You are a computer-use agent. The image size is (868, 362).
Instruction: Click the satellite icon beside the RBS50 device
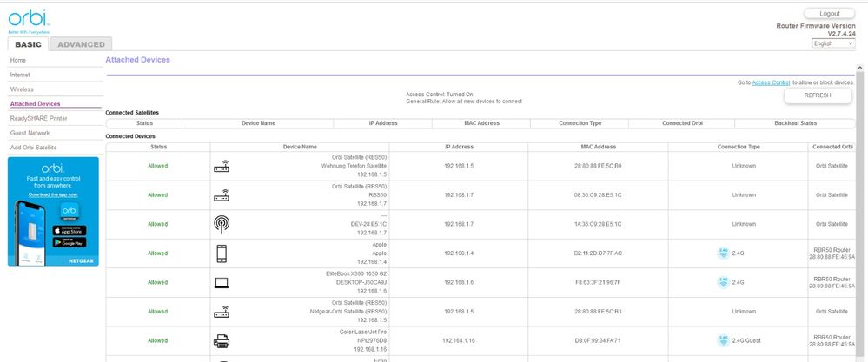pos(222,195)
